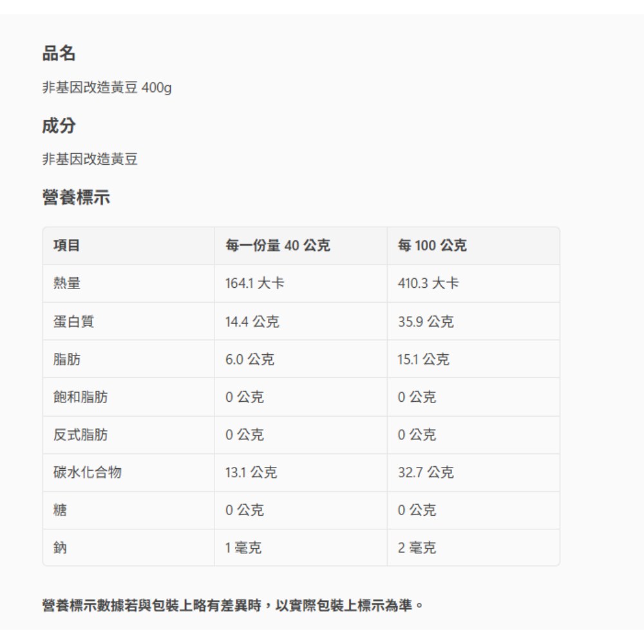Select the 熱量 row label
The height and width of the screenshot is (644, 644).
coord(67,283)
